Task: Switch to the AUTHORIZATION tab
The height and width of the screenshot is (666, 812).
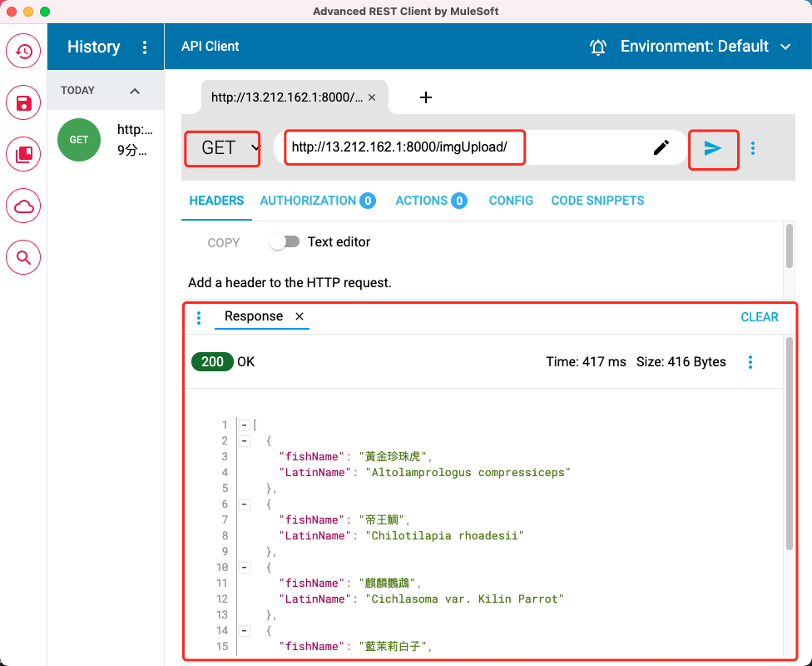Action: tap(318, 201)
